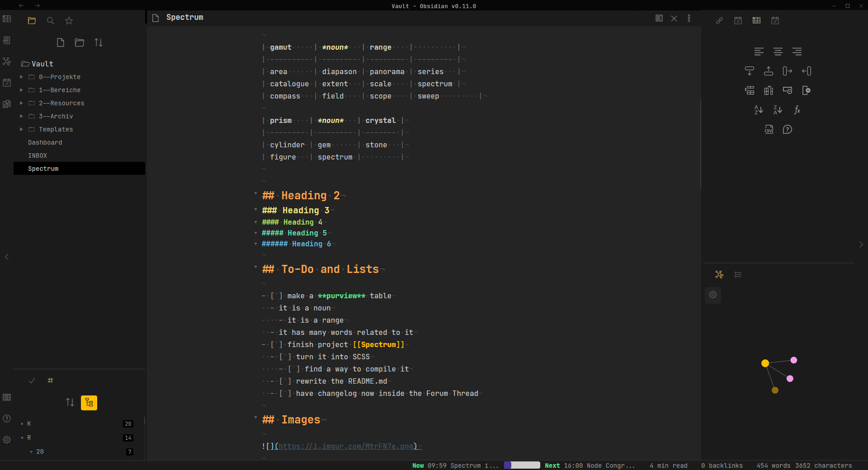Collapse the R tag group
The height and width of the screenshot is (470, 868).
pos(22,438)
